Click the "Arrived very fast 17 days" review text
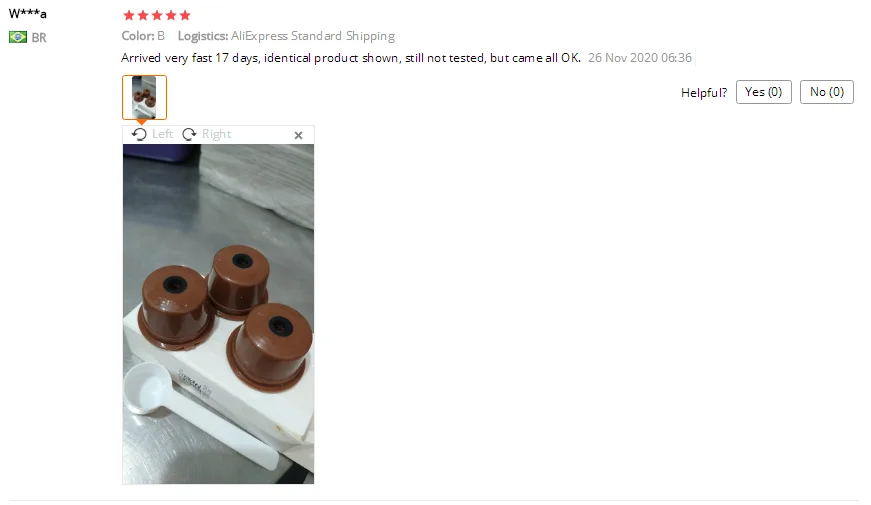This screenshot has width=871, height=505. point(189,58)
